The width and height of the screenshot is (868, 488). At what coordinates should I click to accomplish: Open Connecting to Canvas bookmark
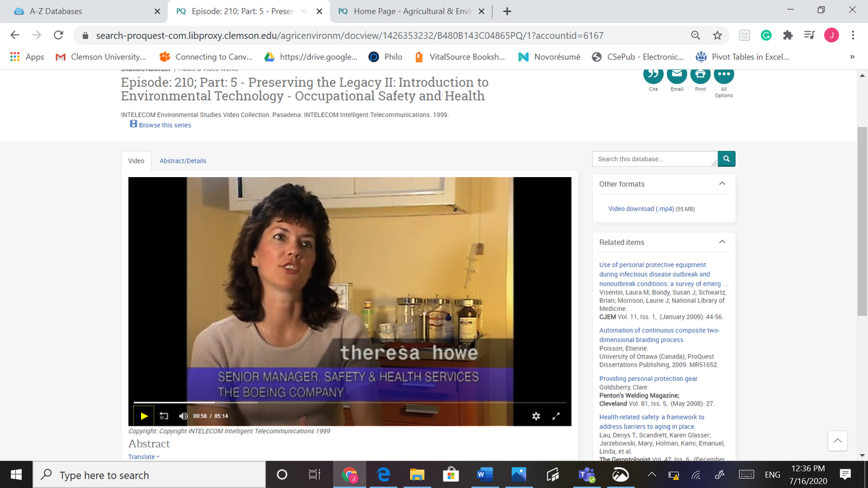click(x=206, y=57)
